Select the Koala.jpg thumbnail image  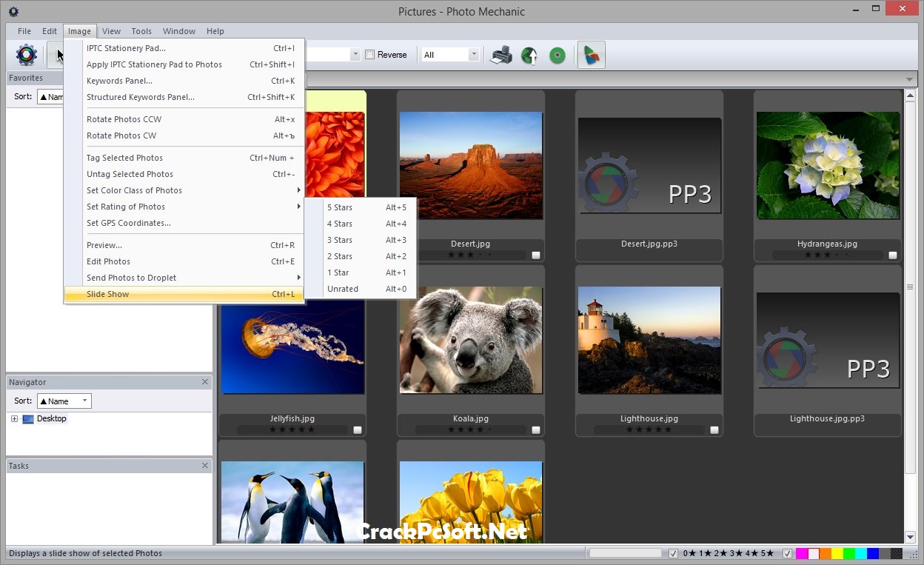pyautogui.click(x=471, y=340)
